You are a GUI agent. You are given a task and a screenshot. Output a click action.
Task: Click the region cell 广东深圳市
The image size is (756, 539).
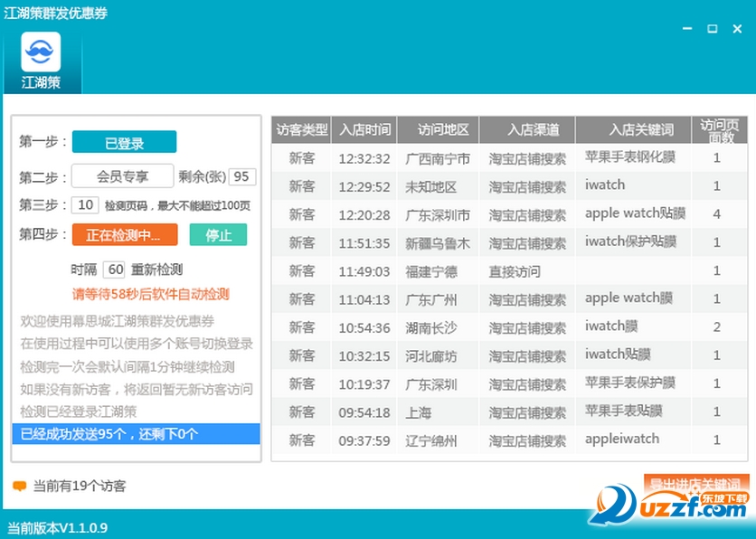tap(438, 214)
